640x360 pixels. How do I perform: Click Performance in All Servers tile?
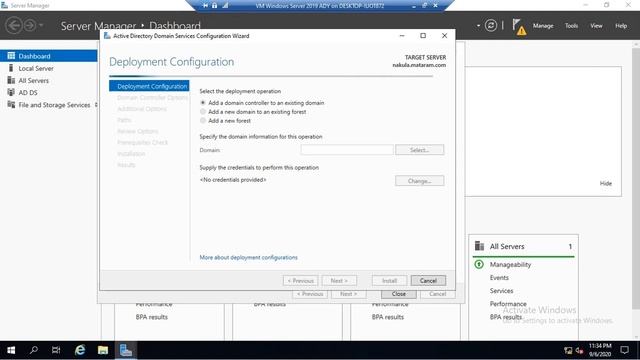pos(508,304)
